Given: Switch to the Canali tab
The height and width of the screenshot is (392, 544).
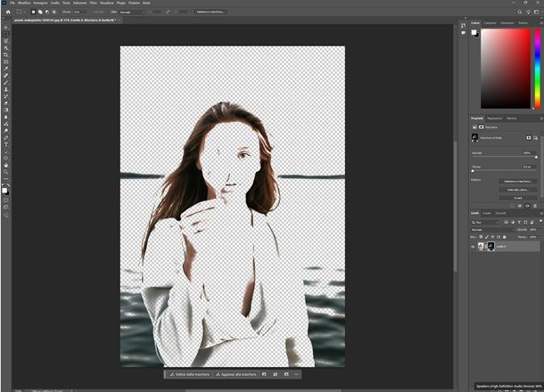Looking at the screenshot, I should [487, 213].
